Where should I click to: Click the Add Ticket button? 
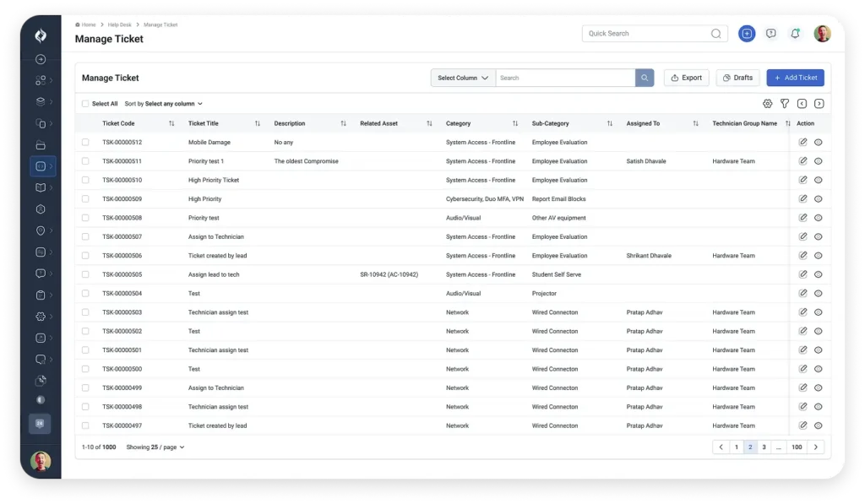coord(795,78)
